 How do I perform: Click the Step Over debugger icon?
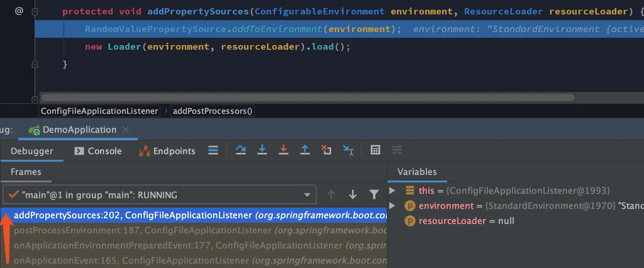tap(241, 150)
